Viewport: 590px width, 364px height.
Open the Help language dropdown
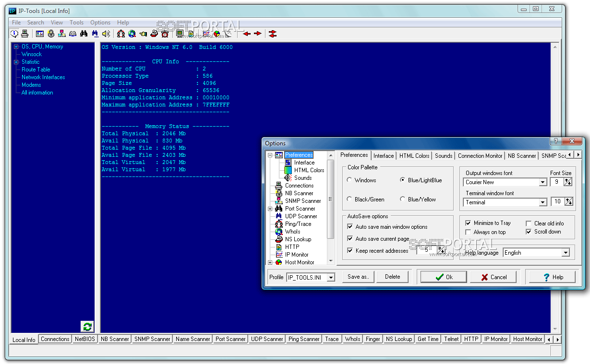[565, 253]
